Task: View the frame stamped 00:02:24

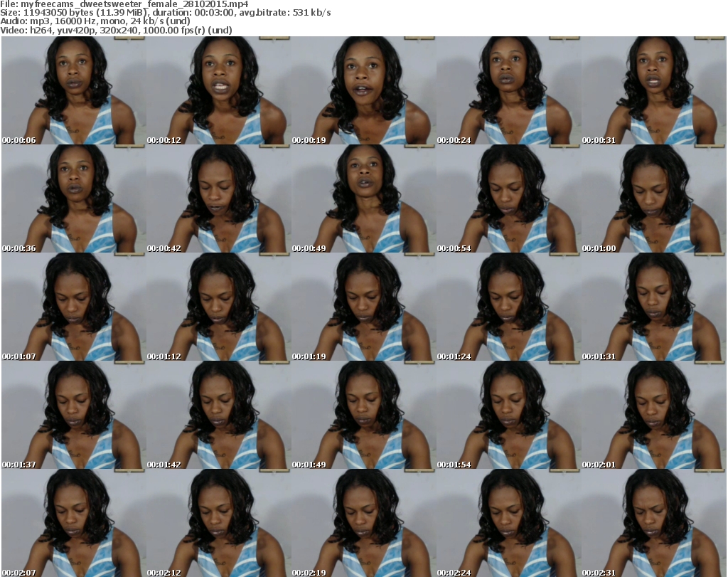Action: point(508,523)
